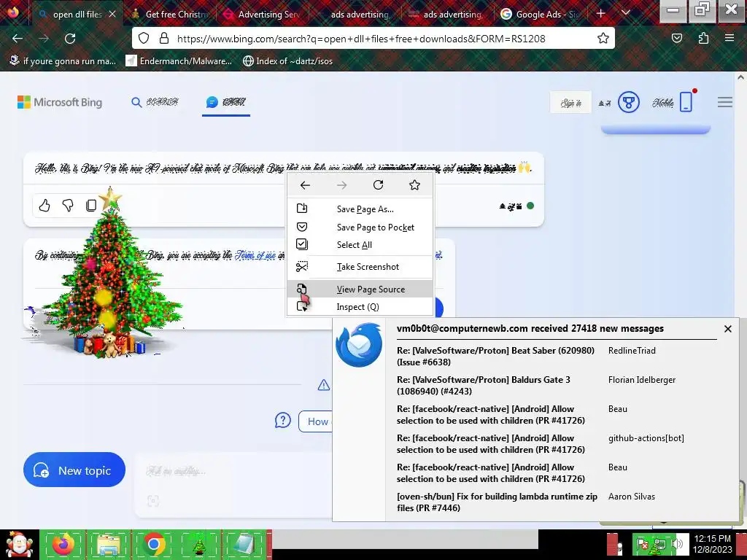Click the Microsoft Bing logo
This screenshot has width=747, height=560.
(x=60, y=102)
